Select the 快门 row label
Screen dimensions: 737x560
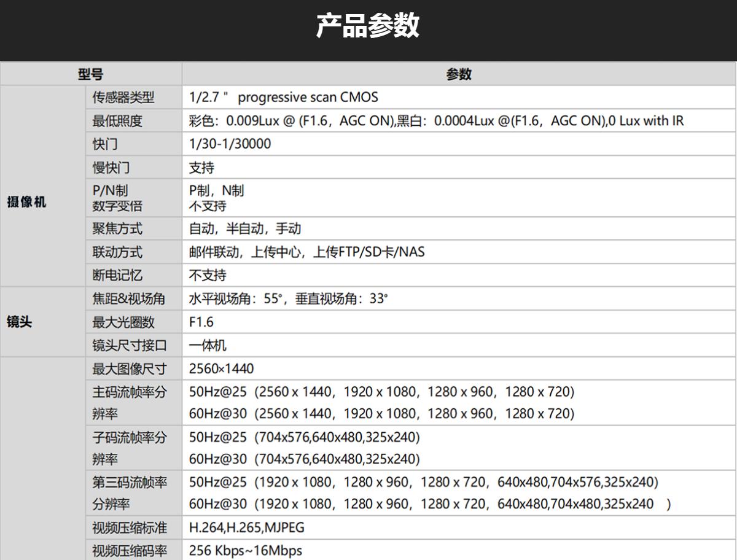tap(105, 144)
